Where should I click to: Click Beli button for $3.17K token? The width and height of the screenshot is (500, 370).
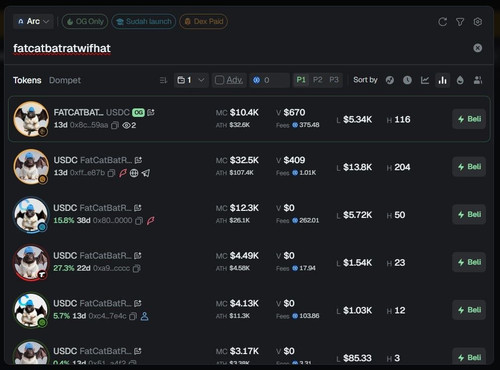(469, 356)
